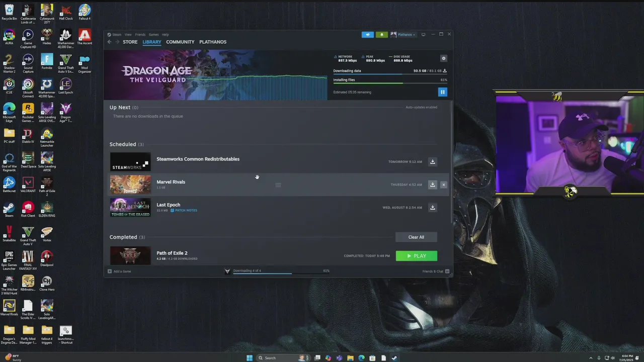Select the Fortnite desktop icon
The width and height of the screenshot is (644, 362).
tap(47, 62)
